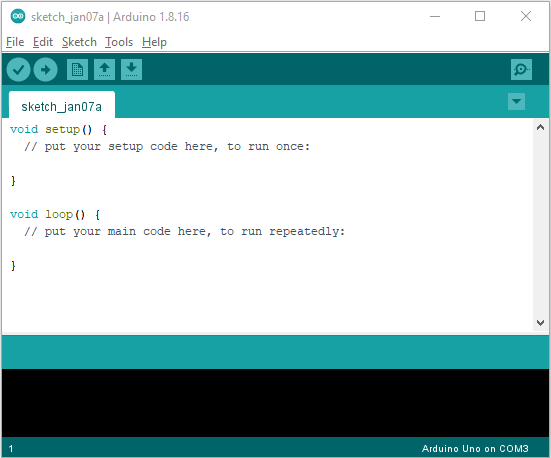The image size is (551, 458).
Task: Click the 'put your setup code here' comment
Action: 167,147
